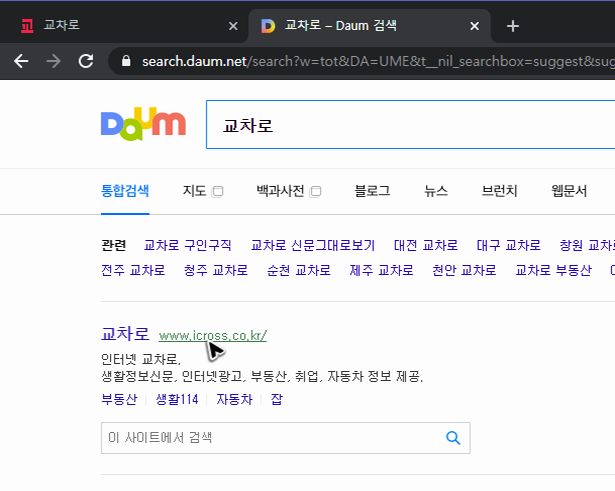Open the 백과사전 search tab
The height and width of the screenshot is (491, 615).
point(280,191)
